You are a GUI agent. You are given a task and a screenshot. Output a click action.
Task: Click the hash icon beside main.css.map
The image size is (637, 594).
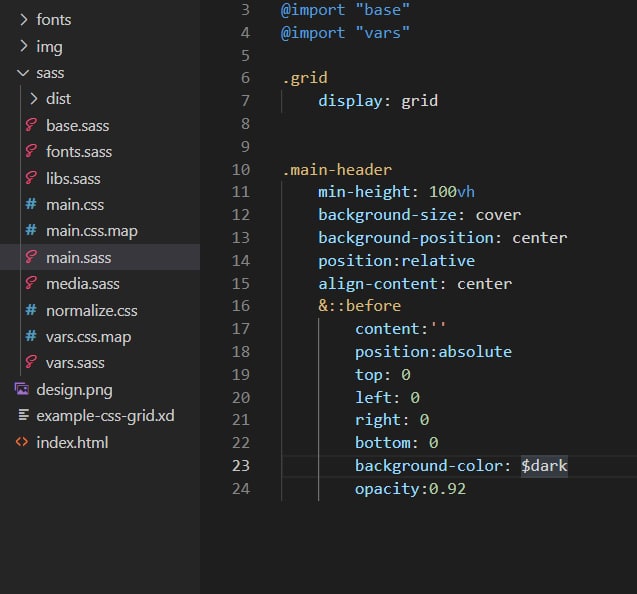[31, 230]
